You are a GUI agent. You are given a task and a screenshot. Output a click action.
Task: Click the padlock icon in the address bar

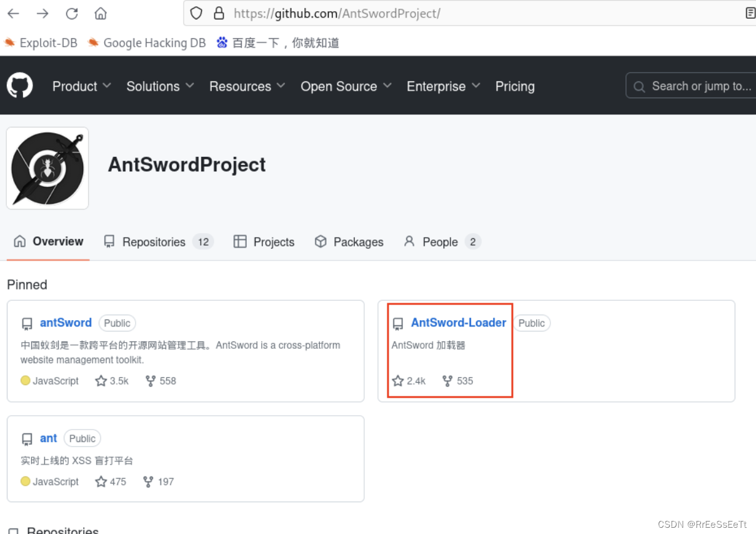click(217, 13)
